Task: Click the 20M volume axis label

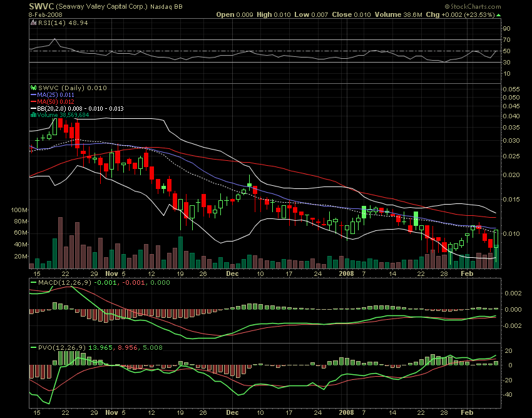Action: (x=21, y=256)
